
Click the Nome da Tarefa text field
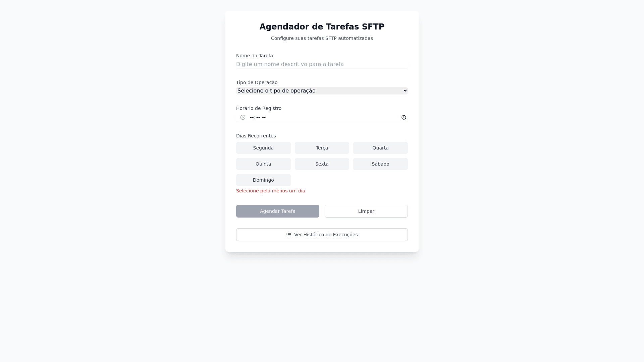[x=322, y=64]
